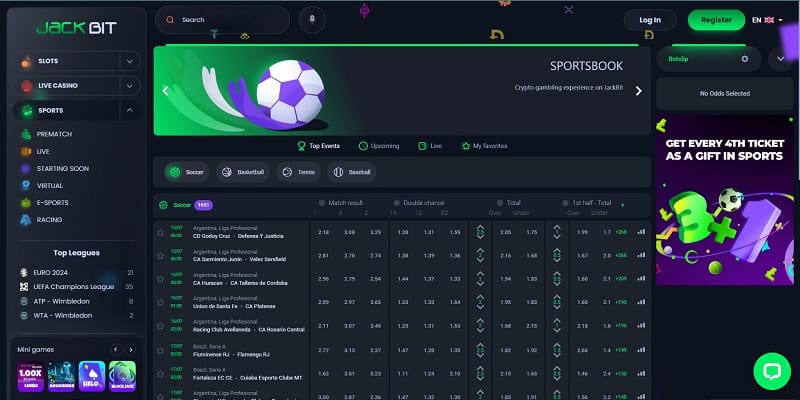This screenshot has height=400, width=800.
Task: Click the Register button
Action: (716, 20)
